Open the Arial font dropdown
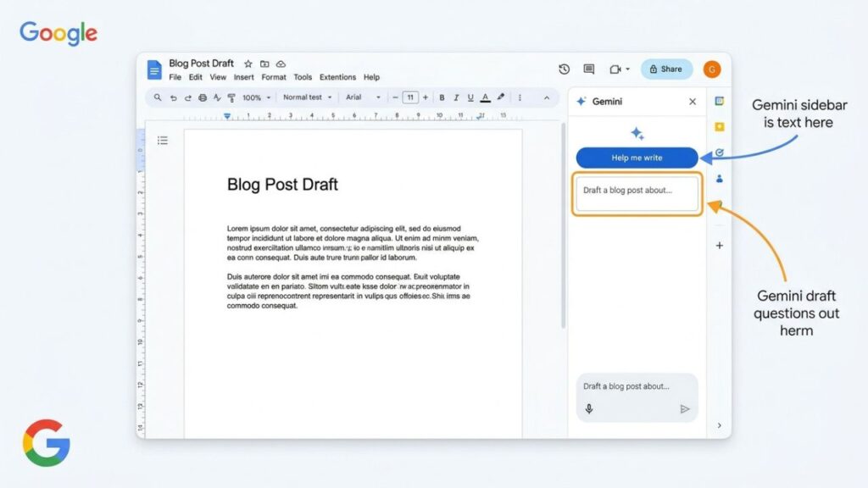 coord(363,97)
